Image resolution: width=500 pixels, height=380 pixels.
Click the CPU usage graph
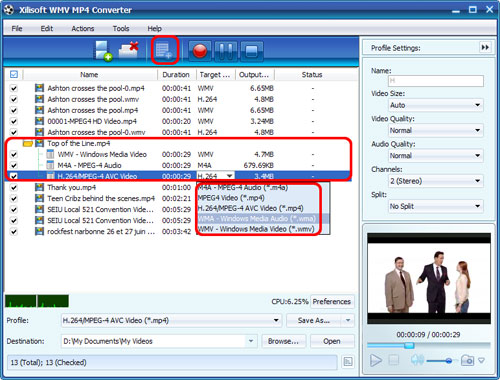click(37, 301)
